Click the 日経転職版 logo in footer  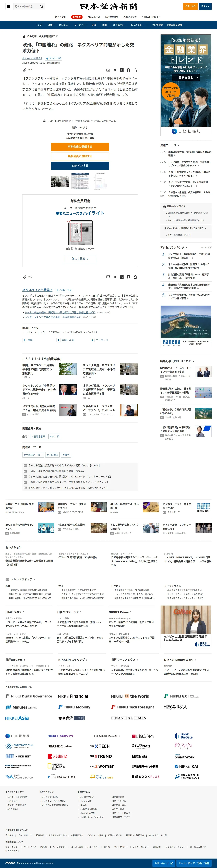pos(18,736)
